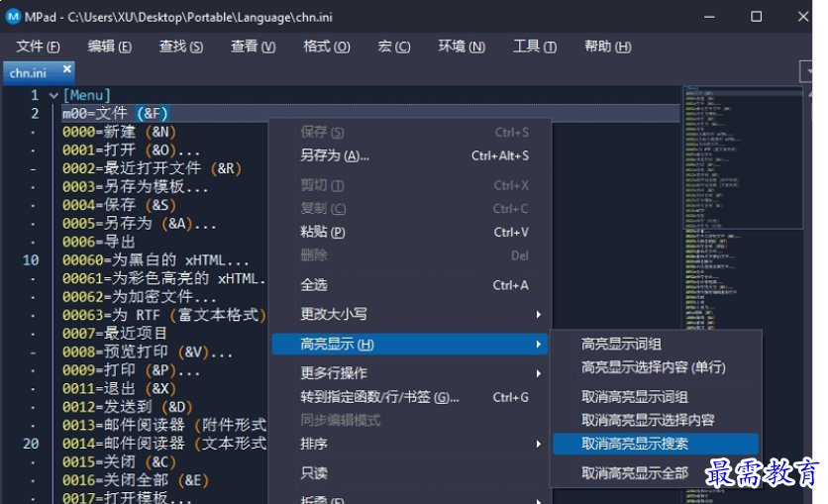Click the MPad app icon in title bar
Screen dimensions: 828x504
point(13,17)
